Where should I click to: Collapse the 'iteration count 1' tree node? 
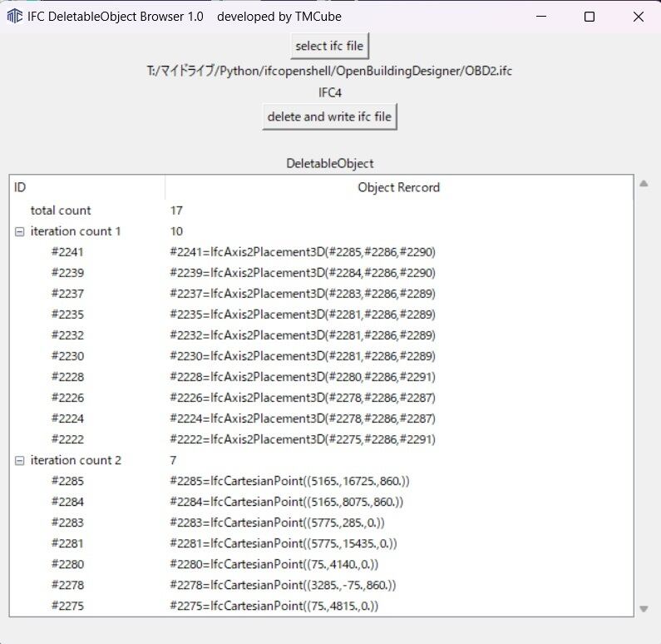coord(20,231)
